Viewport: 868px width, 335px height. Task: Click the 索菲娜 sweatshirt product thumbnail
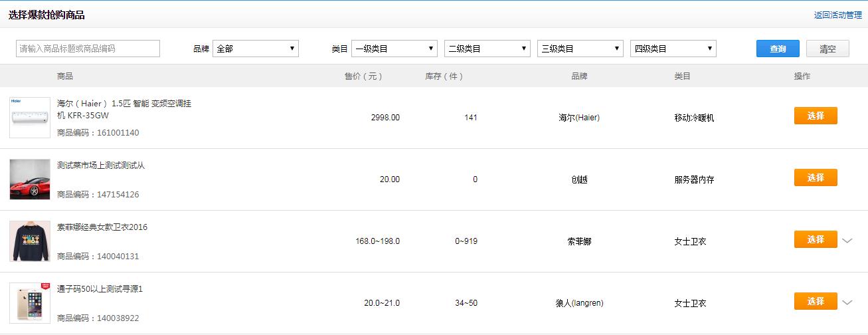click(x=30, y=241)
